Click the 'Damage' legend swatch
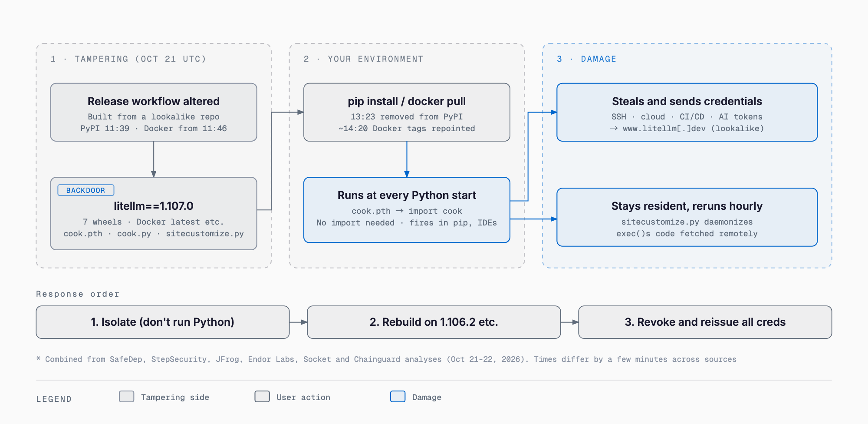 (x=398, y=397)
